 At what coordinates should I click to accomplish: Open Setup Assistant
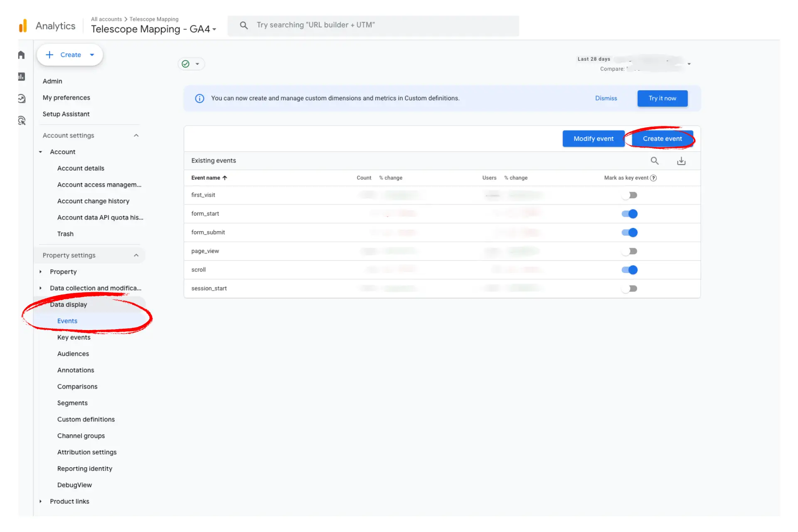click(66, 114)
